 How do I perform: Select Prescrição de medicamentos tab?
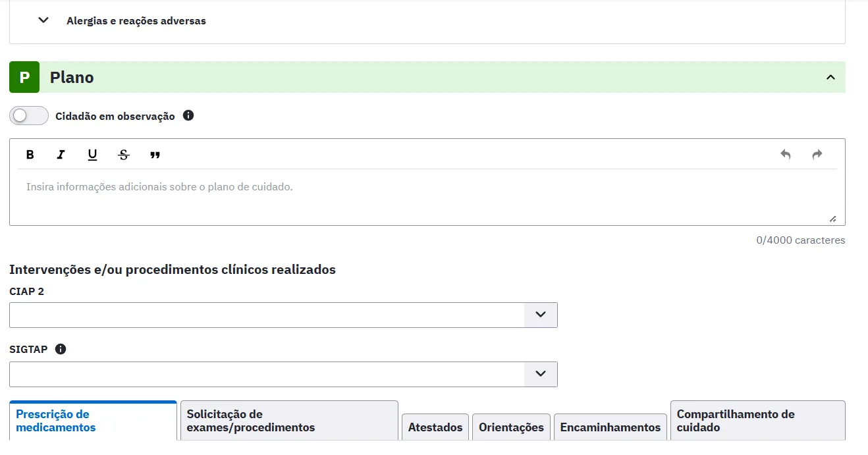pos(93,421)
